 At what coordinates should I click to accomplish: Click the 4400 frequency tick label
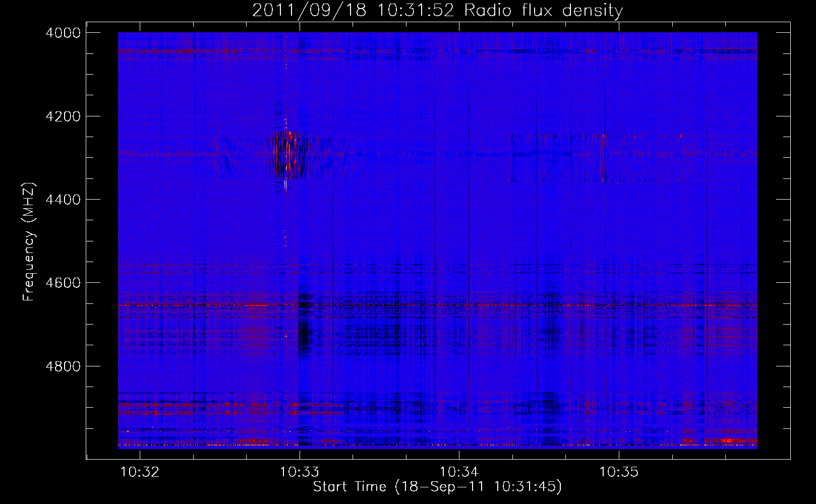pos(63,200)
